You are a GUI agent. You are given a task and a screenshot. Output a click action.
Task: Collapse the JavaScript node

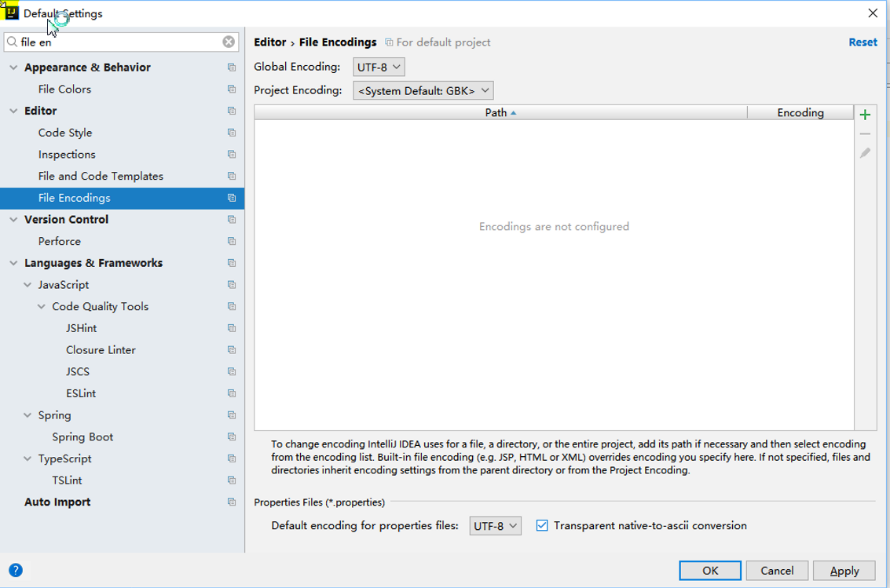point(27,285)
